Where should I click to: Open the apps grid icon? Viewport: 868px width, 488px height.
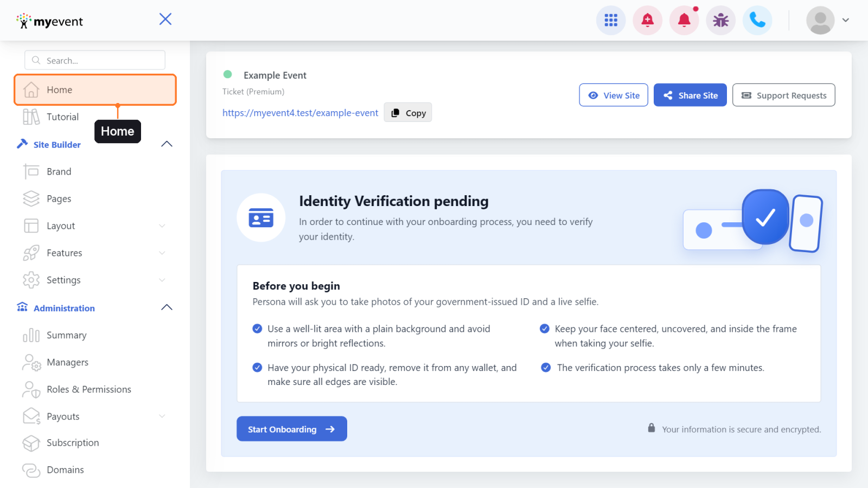click(611, 21)
